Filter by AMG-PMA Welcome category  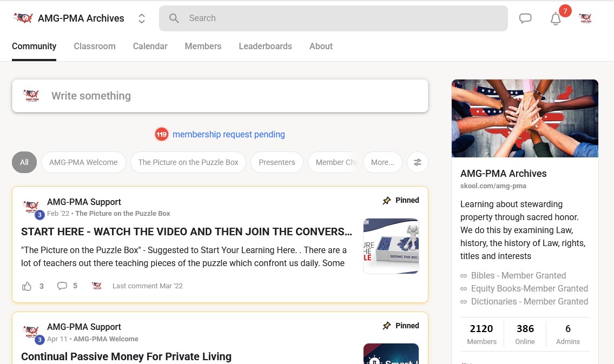(x=83, y=162)
